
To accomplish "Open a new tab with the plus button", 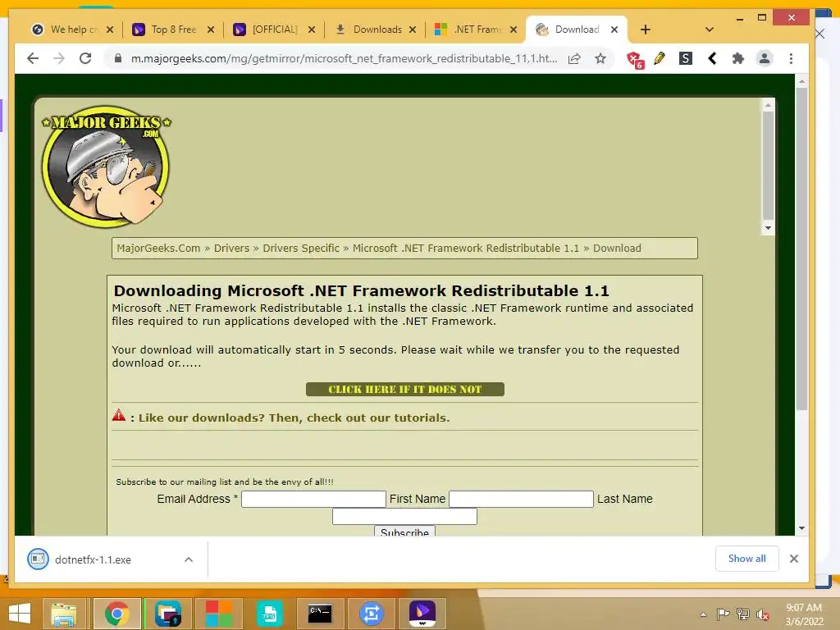I will [646, 30].
